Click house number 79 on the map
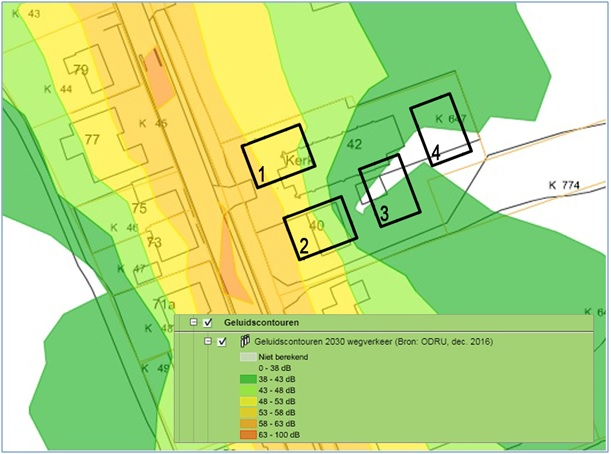Screen dimensions: 611x454 81,70
